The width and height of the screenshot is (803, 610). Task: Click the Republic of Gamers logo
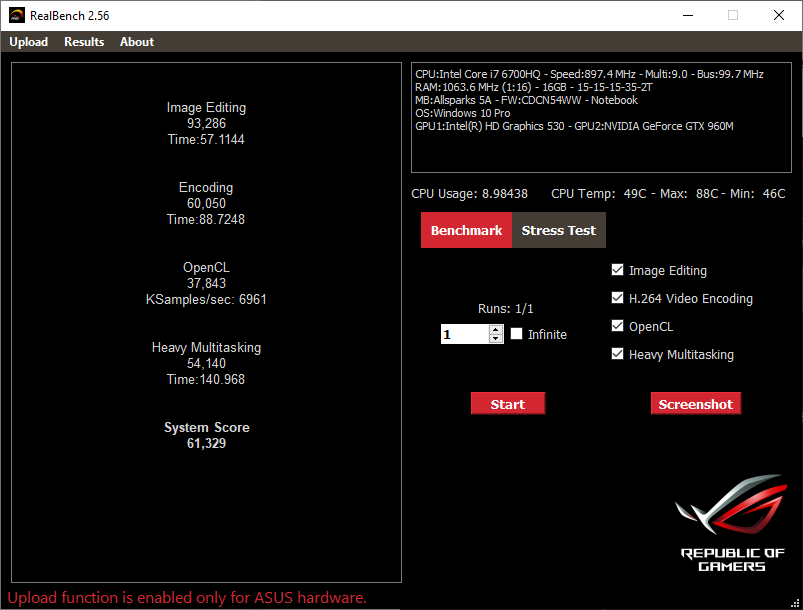732,523
